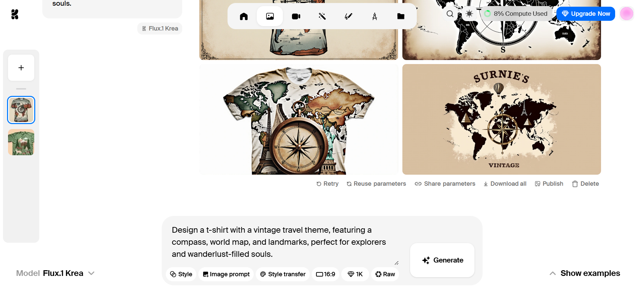Toggle light/dark theme sun icon
The image size is (644, 290).
[469, 14]
